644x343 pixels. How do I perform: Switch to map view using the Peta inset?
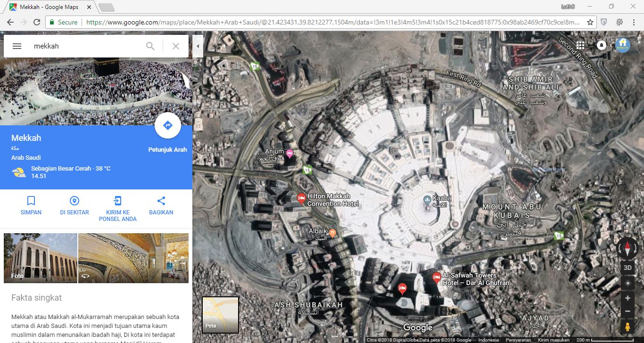tap(220, 314)
